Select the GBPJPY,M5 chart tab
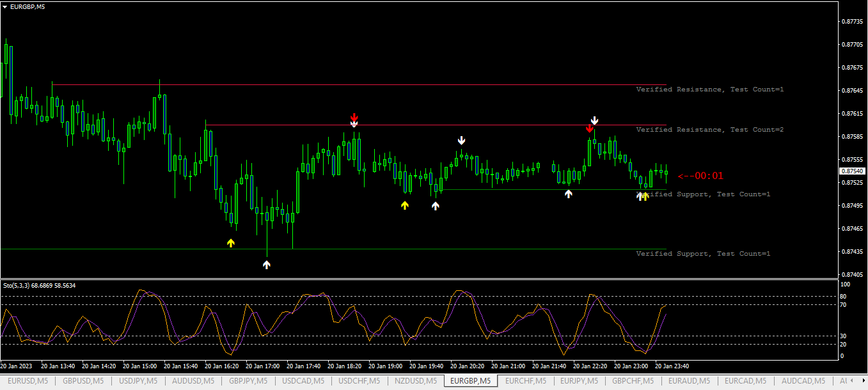 248,381
